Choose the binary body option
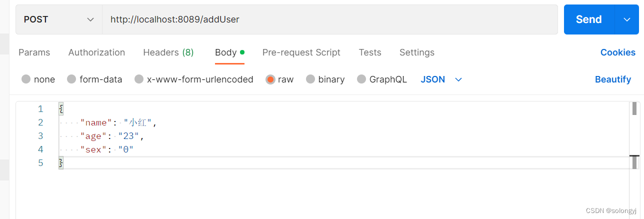Viewport: 644px width, 219px height. tap(310, 79)
